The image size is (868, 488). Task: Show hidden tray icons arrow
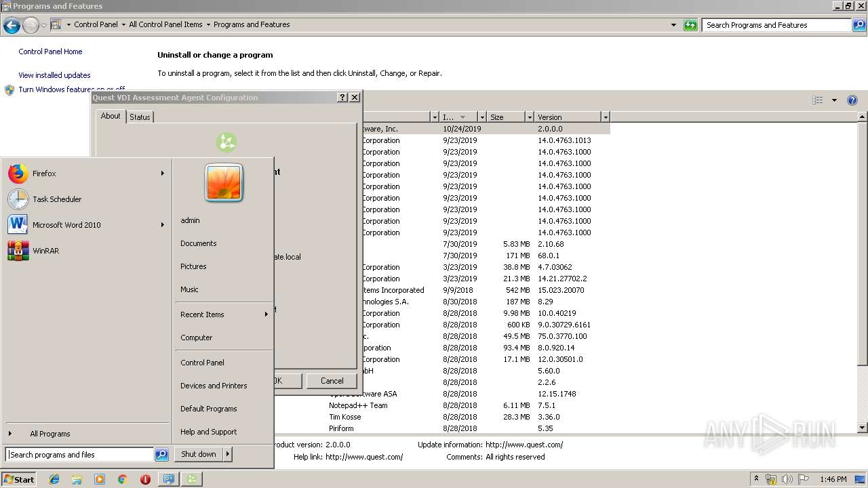[756, 479]
